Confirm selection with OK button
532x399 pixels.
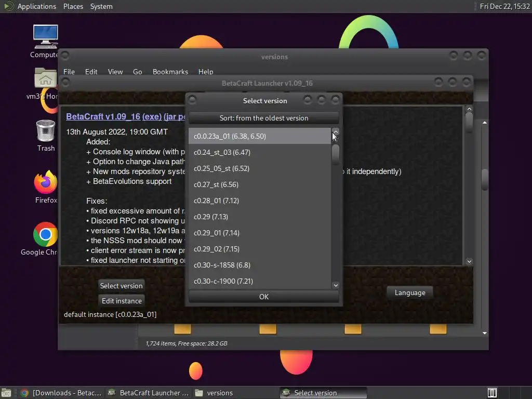pyautogui.click(x=263, y=297)
